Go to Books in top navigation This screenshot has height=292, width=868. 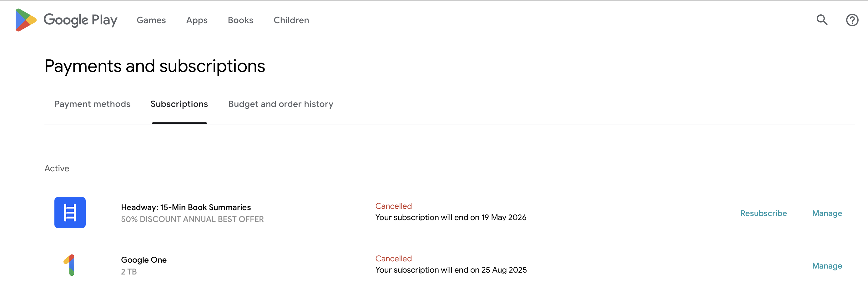[240, 20]
